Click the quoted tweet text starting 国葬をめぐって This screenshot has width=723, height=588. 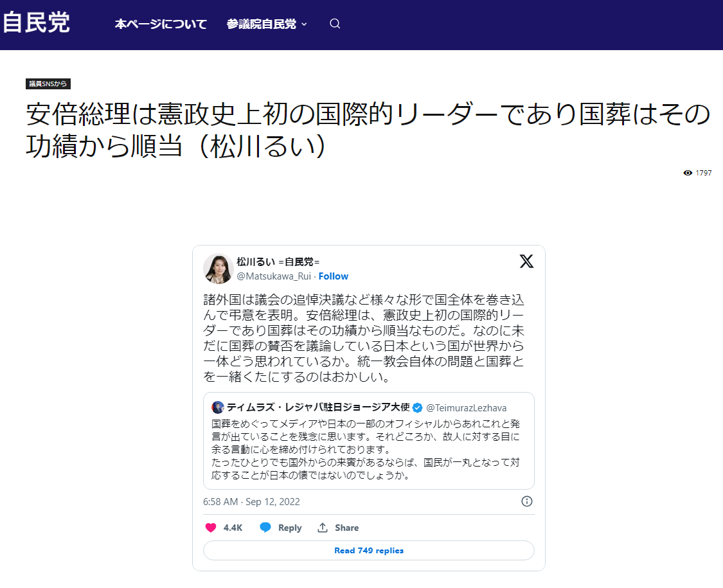coord(366,449)
